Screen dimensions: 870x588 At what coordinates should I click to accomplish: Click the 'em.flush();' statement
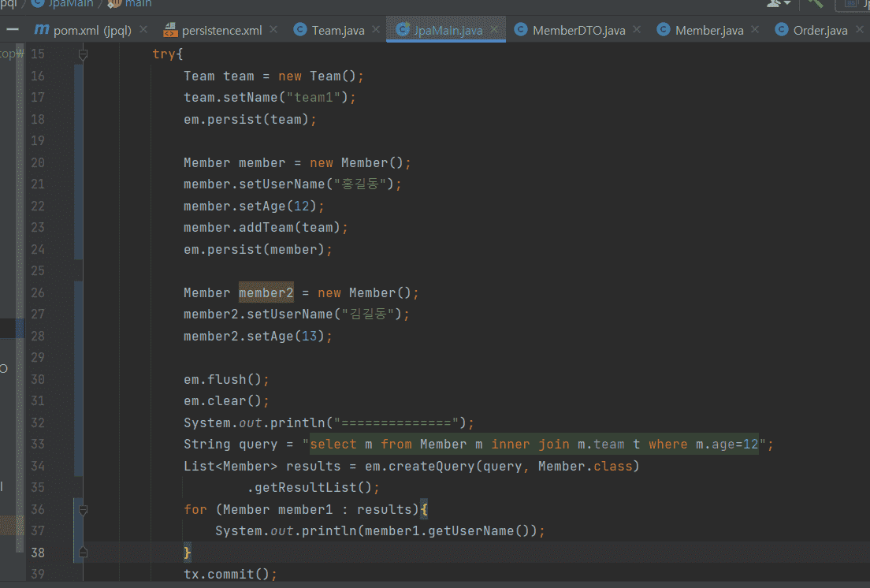226,379
